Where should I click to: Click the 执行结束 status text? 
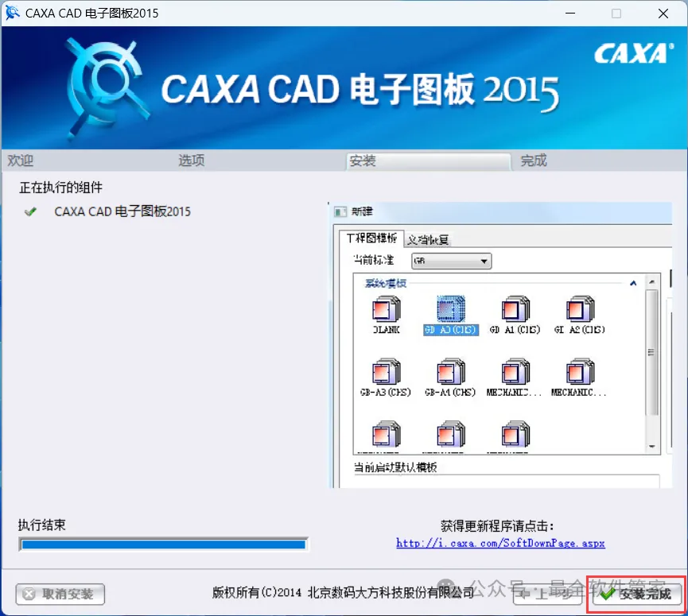click(x=41, y=525)
